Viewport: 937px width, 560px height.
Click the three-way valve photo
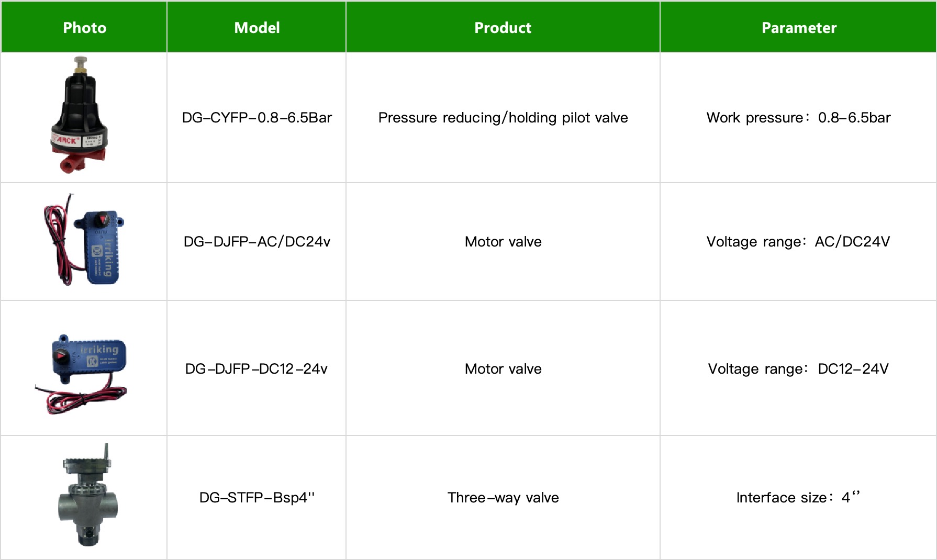pyautogui.click(x=87, y=495)
